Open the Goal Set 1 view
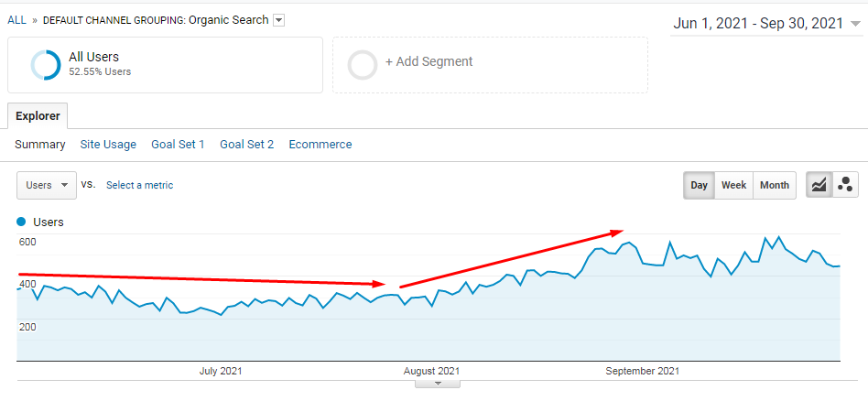 tap(178, 145)
